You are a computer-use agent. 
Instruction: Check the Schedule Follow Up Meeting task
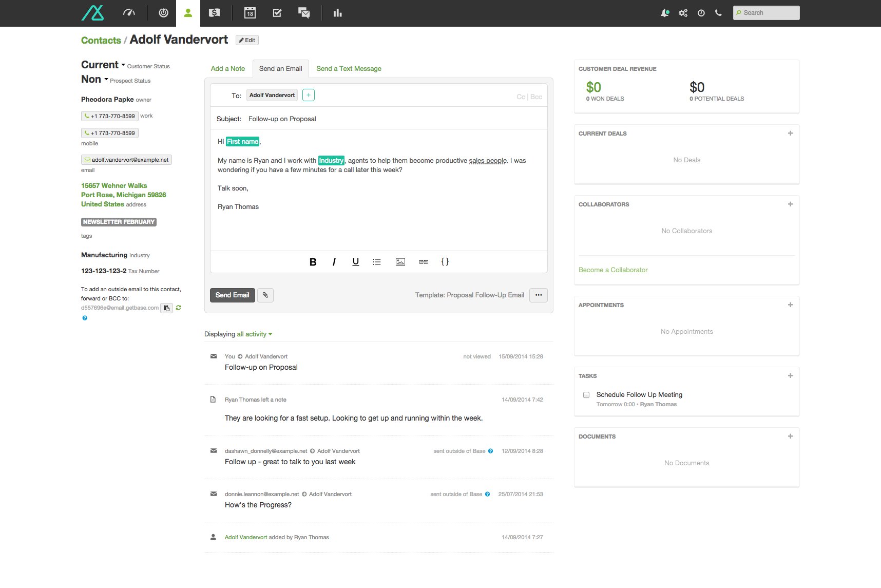click(586, 395)
